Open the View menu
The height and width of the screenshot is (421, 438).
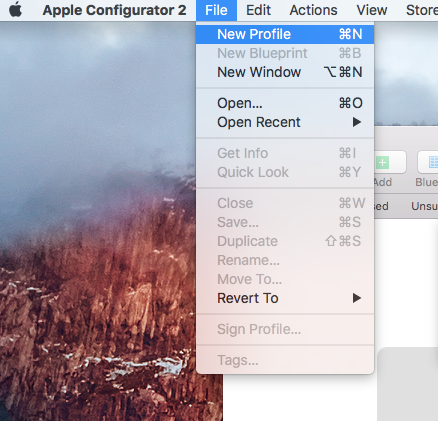click(x=372, y=10)
